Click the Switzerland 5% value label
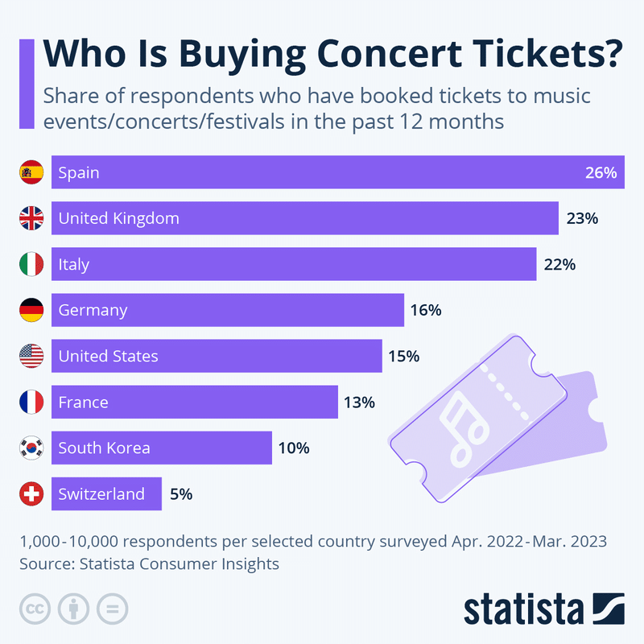 click(x=181, y=494)
